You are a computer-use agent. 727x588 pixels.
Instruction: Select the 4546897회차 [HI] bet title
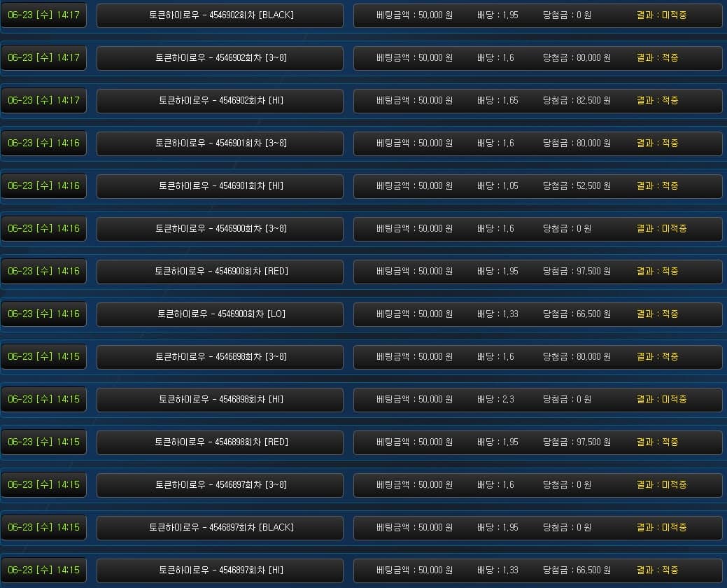pyautogui.click(x=220, y=570)
